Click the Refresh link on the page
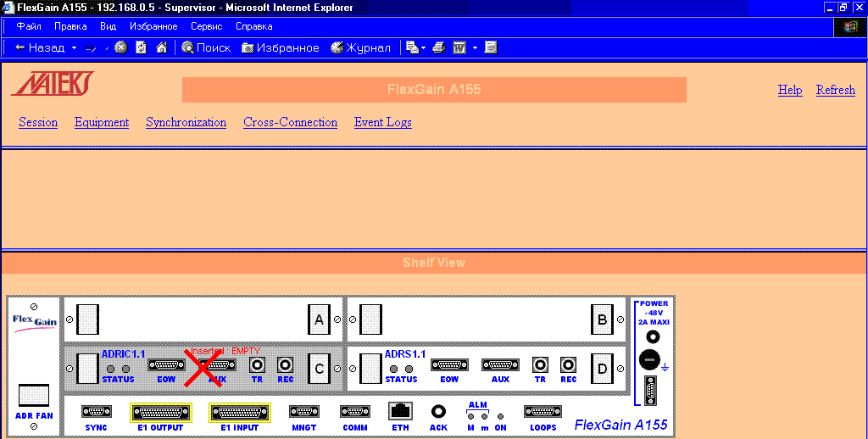Image resolution: width=868 pixels, height=439 pixels. coord(835,90)
